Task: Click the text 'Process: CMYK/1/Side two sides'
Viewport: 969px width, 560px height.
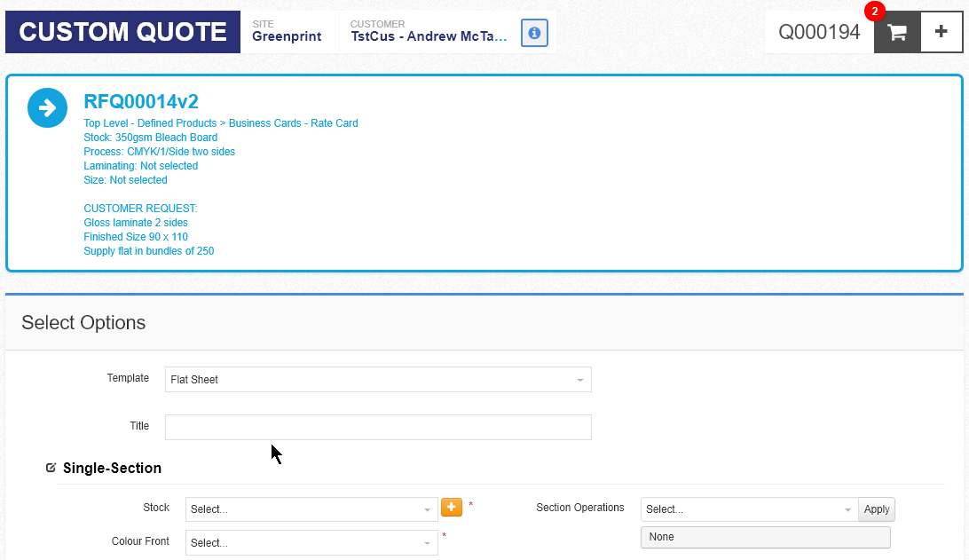Action: tap(160, 152)
